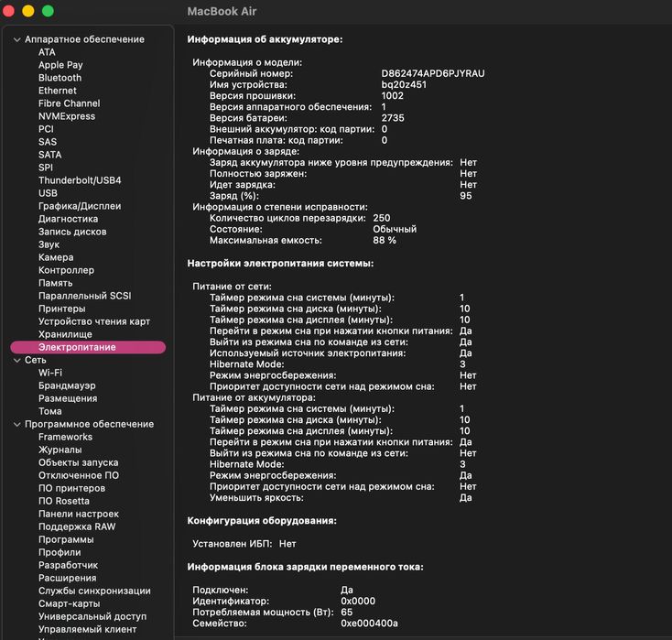Open the NVMExpress hardware entry
This screenshot has width=672, height=640.
coord(66,116)
